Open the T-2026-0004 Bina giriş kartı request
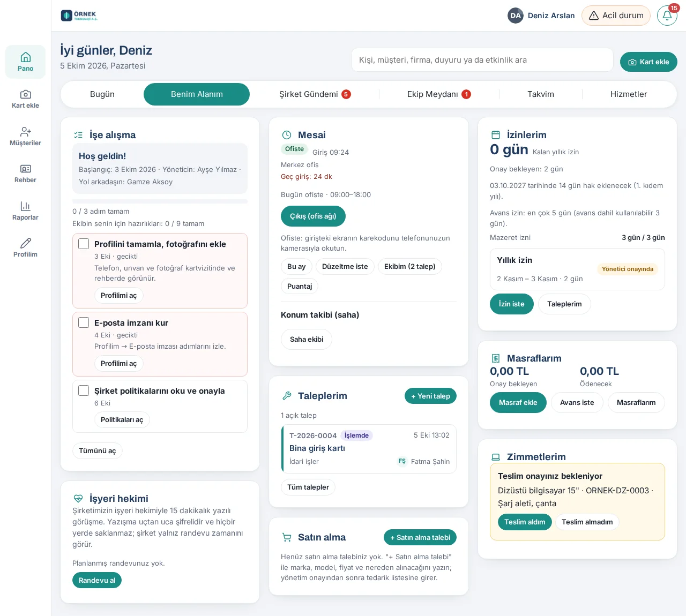686x616 pixels. click(369, 449)
